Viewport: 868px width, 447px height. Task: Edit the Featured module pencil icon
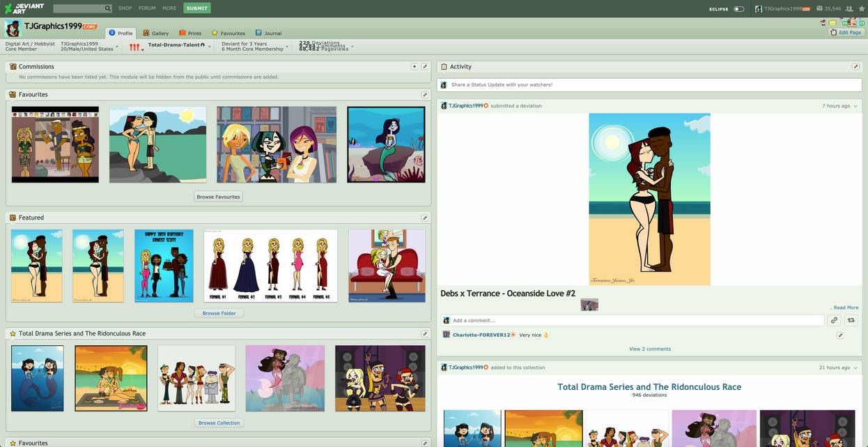coord(425,218)
